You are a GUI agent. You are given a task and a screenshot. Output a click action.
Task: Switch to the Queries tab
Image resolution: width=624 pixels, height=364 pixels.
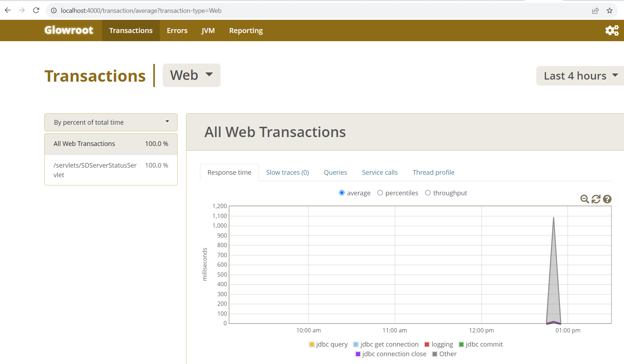(x=335, y=173)
